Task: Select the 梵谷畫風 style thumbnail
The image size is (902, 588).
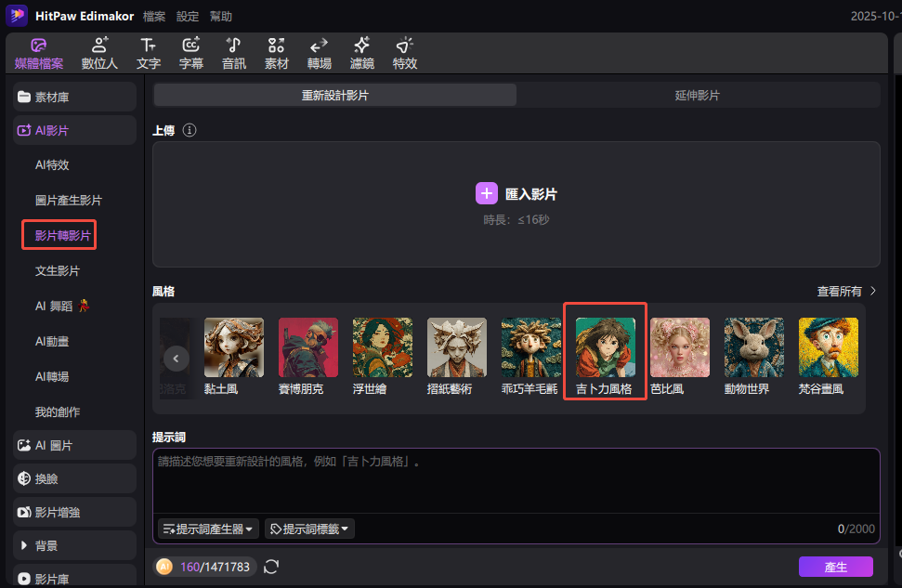Action: (828, 357)
